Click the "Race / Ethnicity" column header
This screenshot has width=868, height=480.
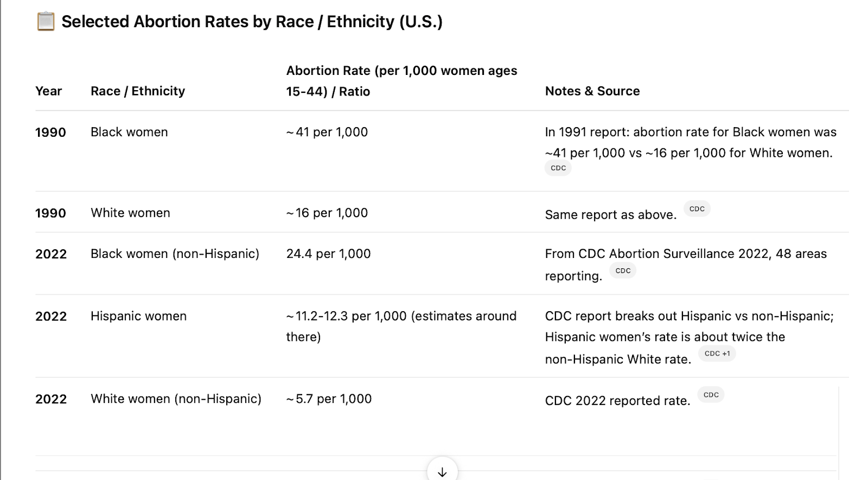point(138,91)
